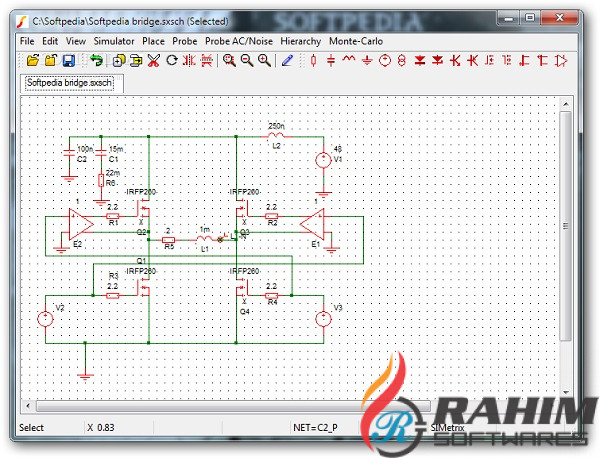
Task: Select resistor R6 labeled 22m
Action: pos(101,180)
